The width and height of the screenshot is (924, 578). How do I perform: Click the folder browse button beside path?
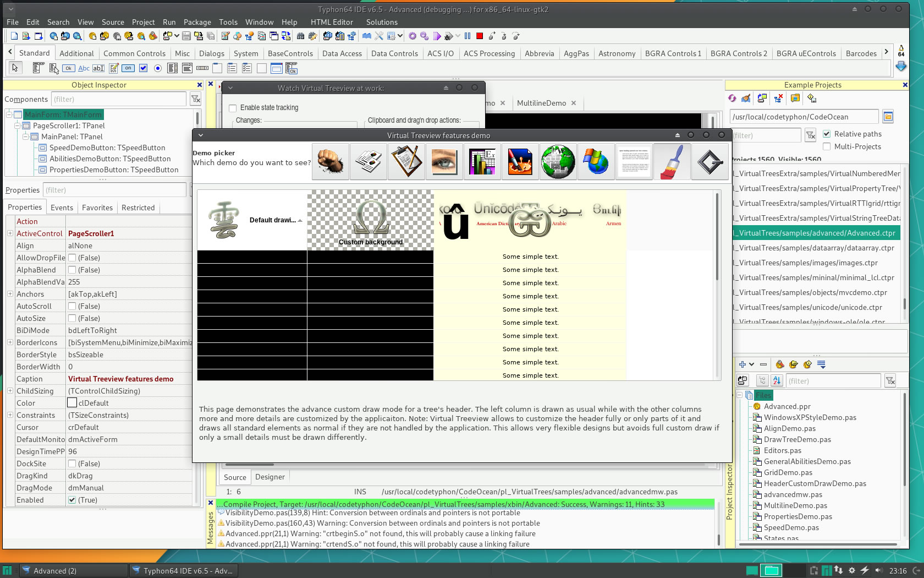(888, 116)
